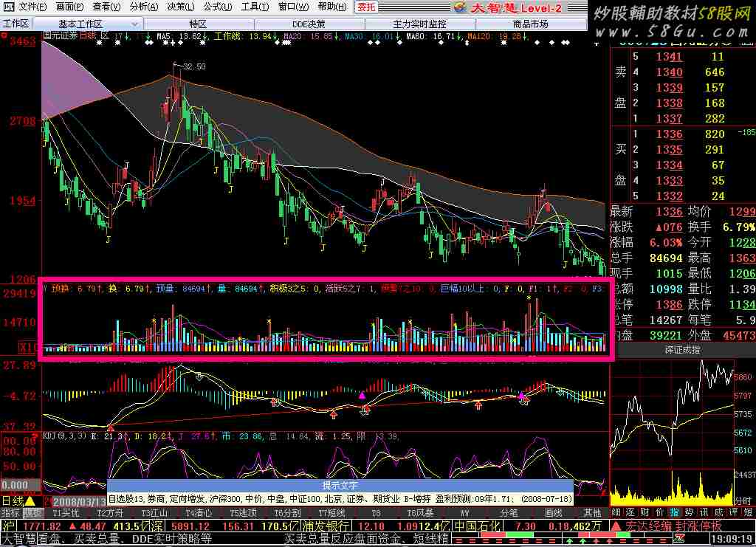This screenshot has width=756, height=547.
Task: Click sell level 5 price 1341
Action: 669,56
